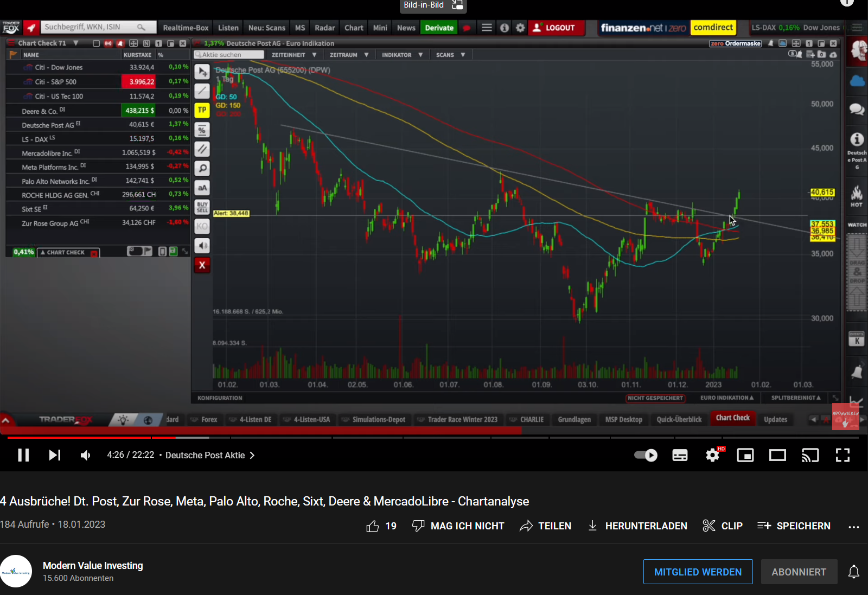868x595 pixels.
Task: Select the parallel channel lines tool
Action: pyautogui.click(x=202, y=149)
